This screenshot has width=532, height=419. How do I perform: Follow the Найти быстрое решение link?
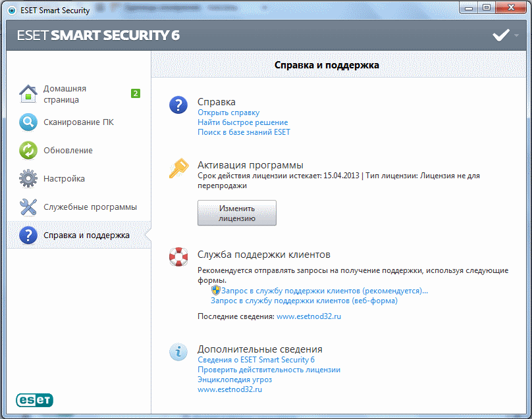[242, 122]
